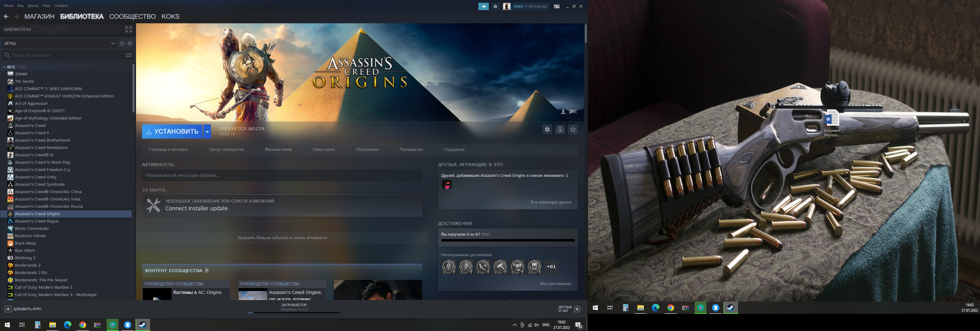Screen dimensions: 980x331
Task: Open Start menu on the left taskbar
Action: point(7,325)
